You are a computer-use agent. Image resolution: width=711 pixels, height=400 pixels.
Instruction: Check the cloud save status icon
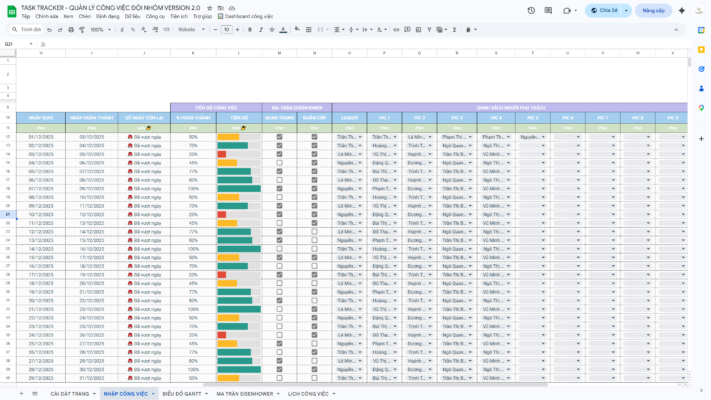click(x=232, y=8)
